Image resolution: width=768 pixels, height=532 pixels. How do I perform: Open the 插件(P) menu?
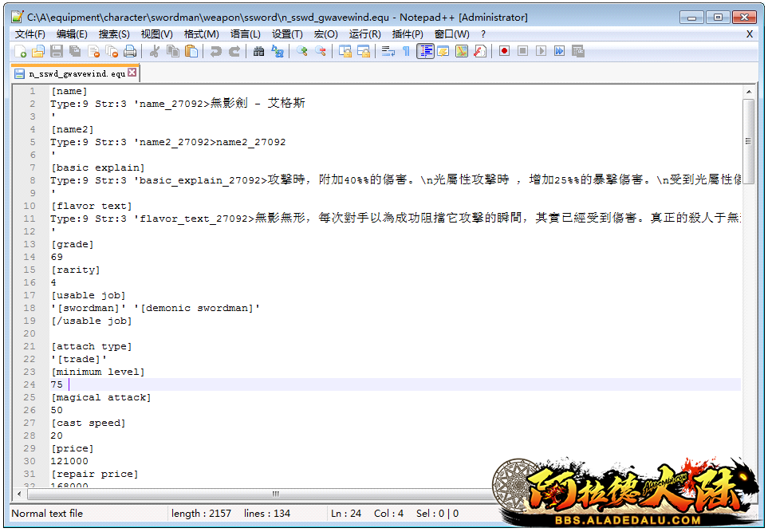coord(408,34)
